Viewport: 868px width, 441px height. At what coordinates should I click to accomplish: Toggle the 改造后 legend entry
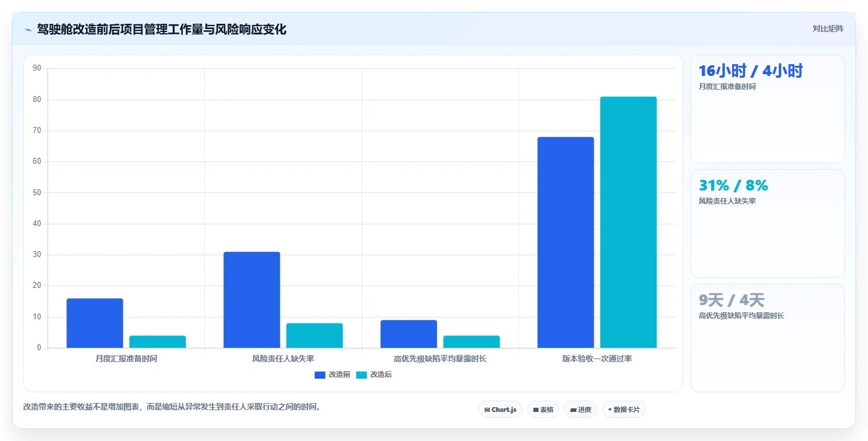coord(373,375)
